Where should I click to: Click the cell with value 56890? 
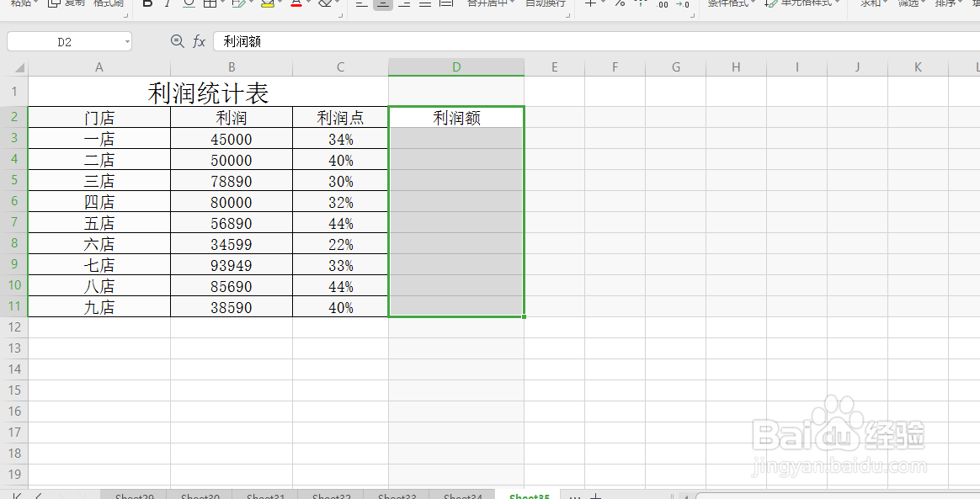point(232,223)
